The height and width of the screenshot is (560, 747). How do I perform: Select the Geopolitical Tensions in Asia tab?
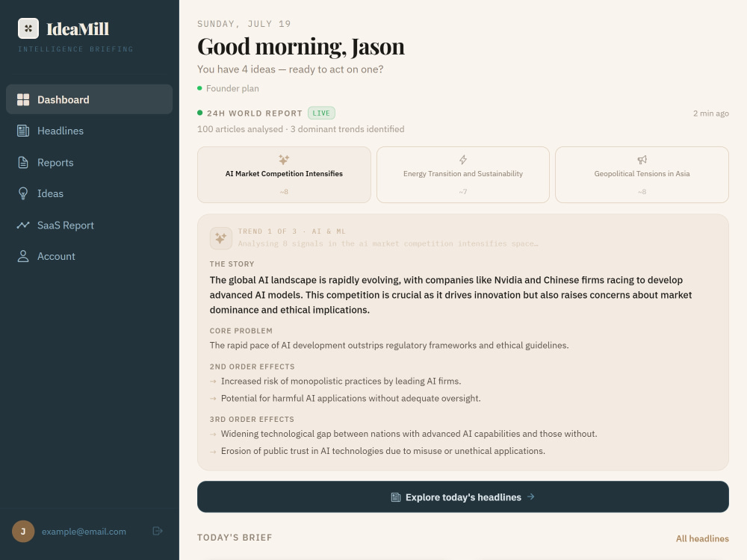point(642,175)
